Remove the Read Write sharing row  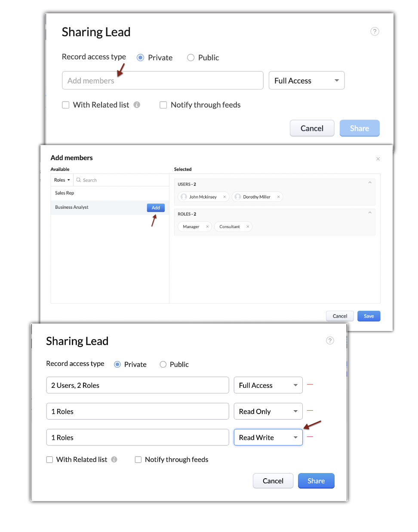(310, 436)
